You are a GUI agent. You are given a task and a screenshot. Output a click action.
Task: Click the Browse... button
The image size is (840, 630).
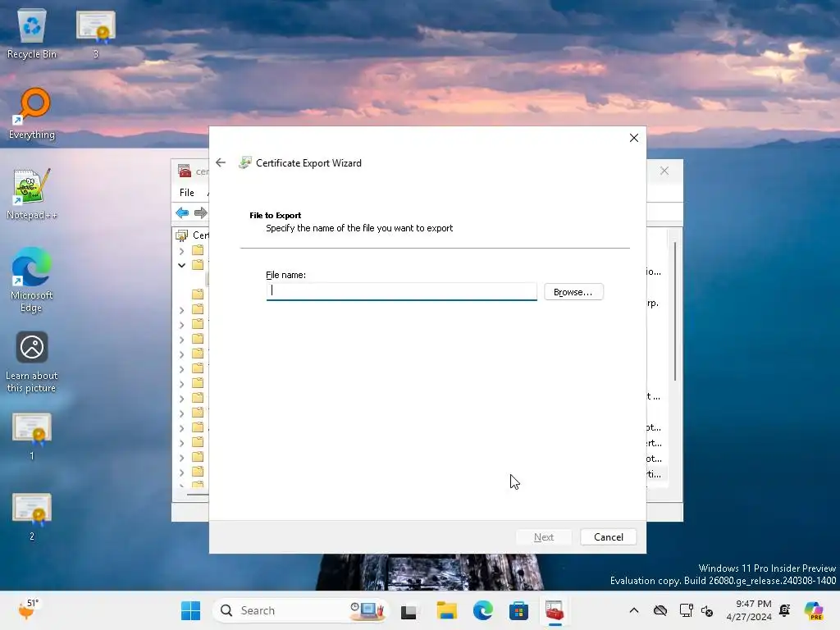click(573, 292)
